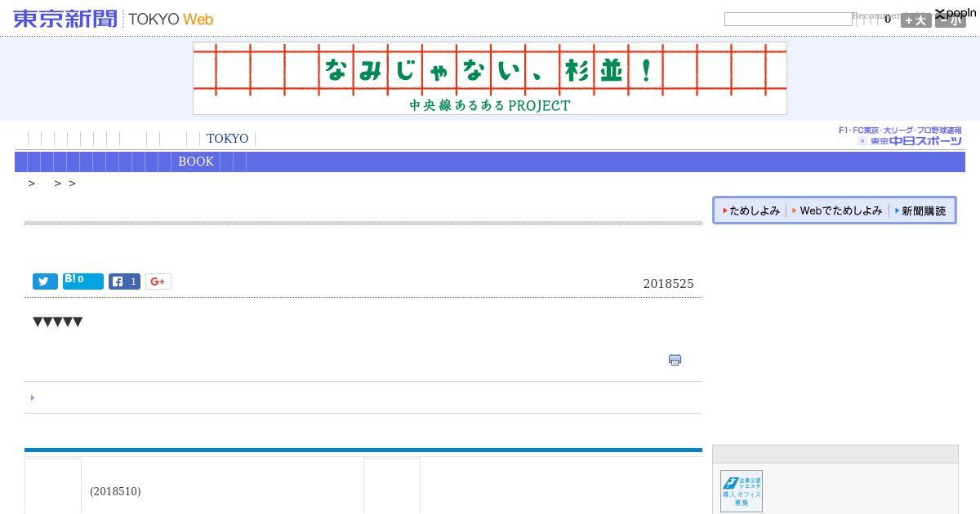
Task: Share article via Twitter icon
Action: [x=45, y=281]
